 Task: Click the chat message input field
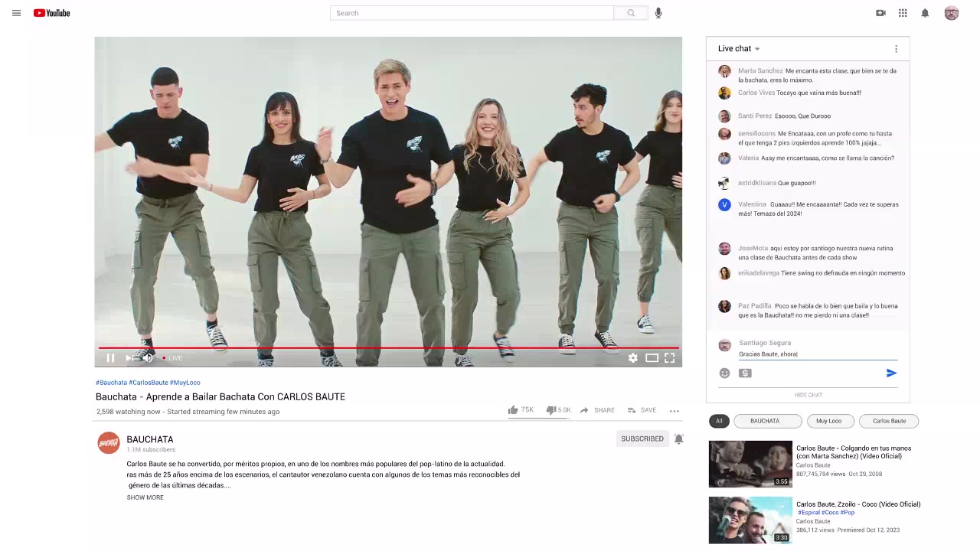tap(818, 354)
